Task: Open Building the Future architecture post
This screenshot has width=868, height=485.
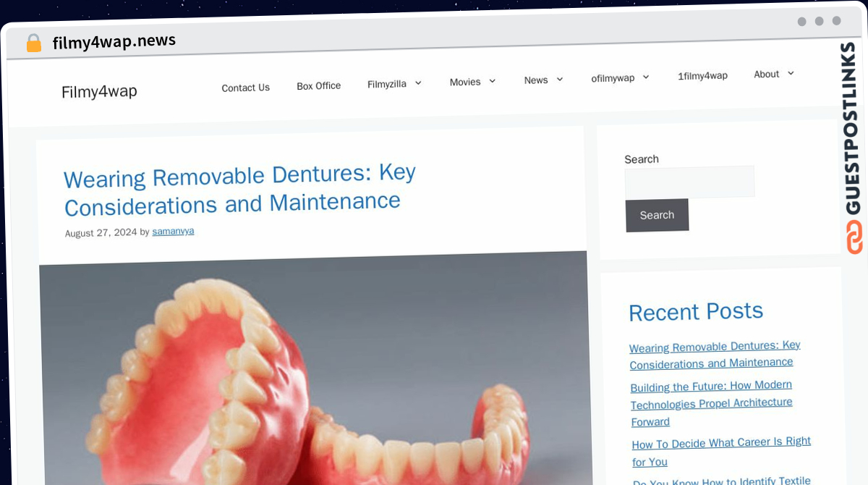Action: (712, 403)
